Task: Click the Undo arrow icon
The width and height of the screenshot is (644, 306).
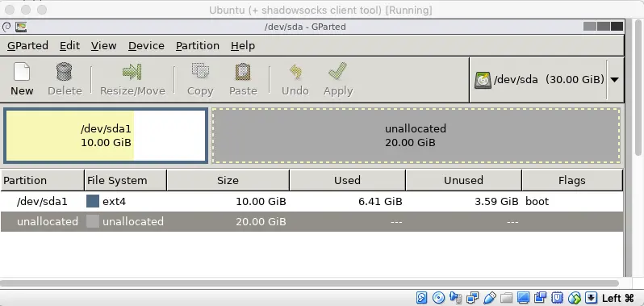Action: pos(295,72)
